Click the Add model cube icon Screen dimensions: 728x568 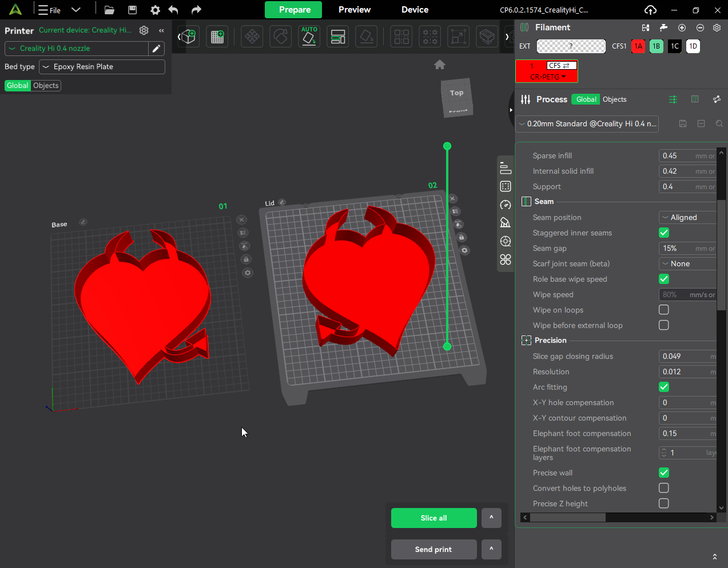pyautogui.click(x=188, y=37)
